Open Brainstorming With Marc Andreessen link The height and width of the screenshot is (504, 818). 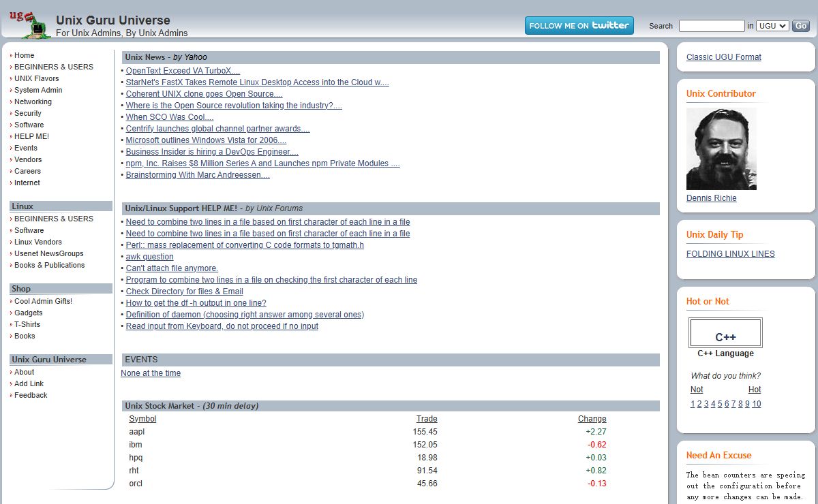pyautogui.click(x=198, y=175)
